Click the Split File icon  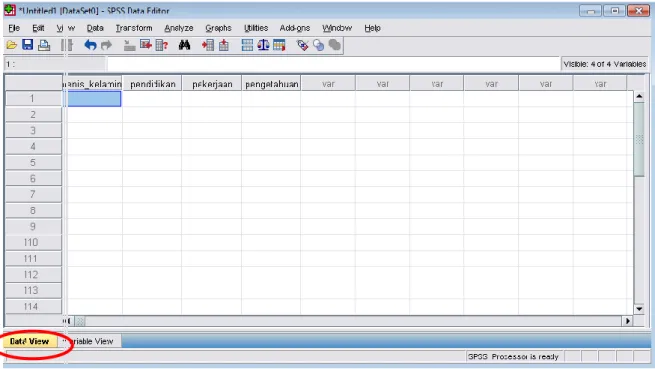tap(247, 45)
